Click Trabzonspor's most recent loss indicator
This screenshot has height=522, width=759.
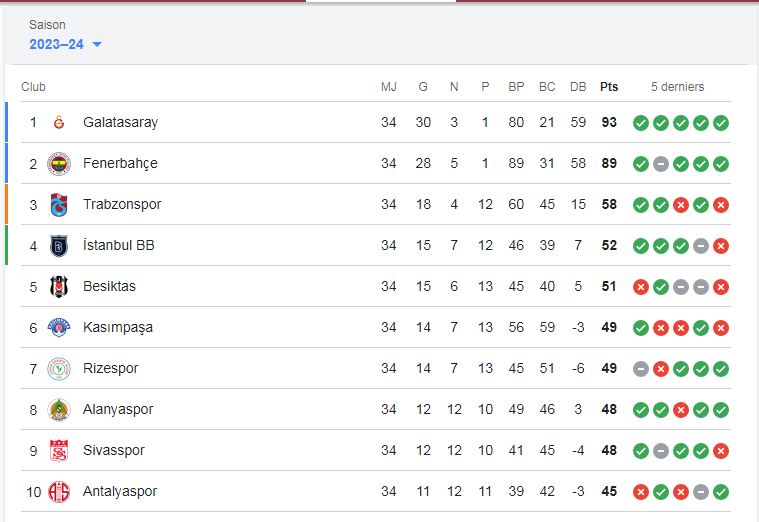721,204
